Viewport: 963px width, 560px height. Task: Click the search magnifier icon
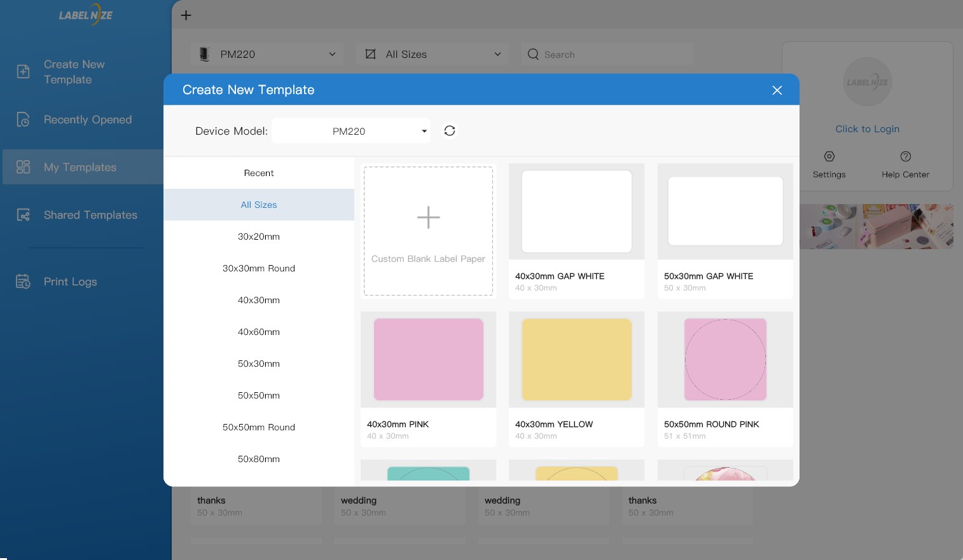click(x=533, y=55)
